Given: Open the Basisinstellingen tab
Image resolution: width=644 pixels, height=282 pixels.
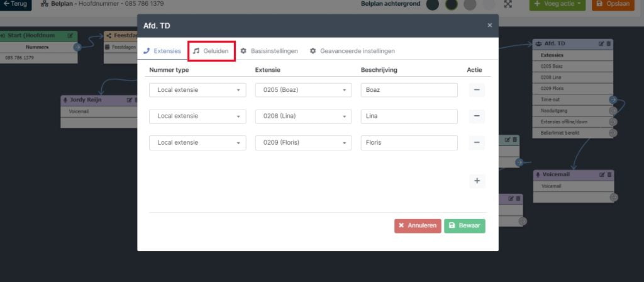Looking at the screenshot, I should (x=269, y=51).
